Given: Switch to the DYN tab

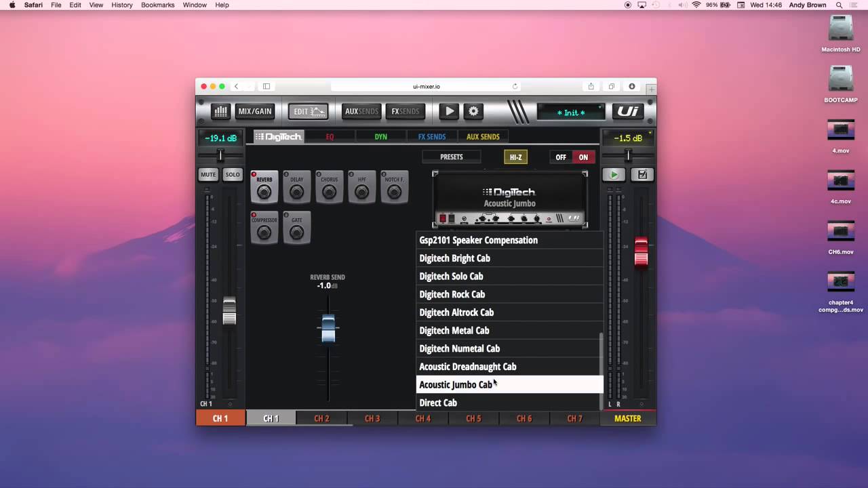Looking at the screenshot, I should click(x=381, y=136).
